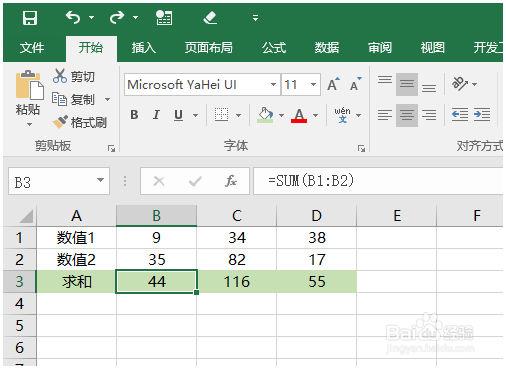Switch to the 公式 tab

pyautogui.click(x=274, y=48)
